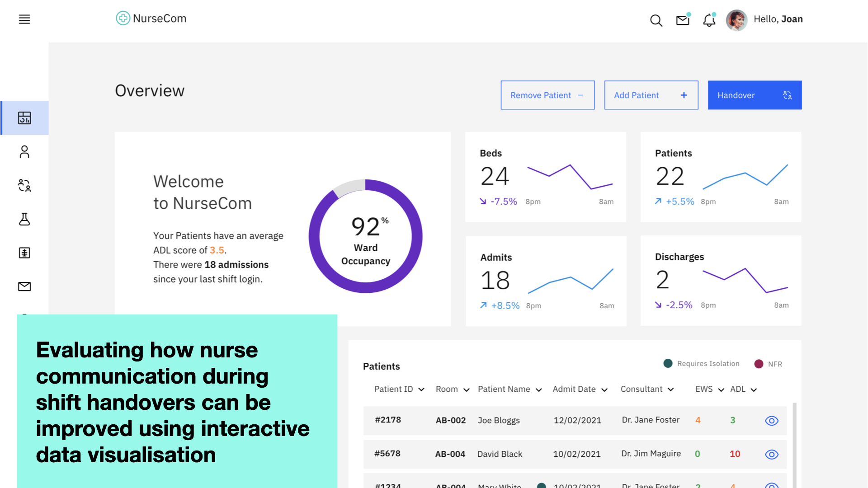Select the dashboard overview sidebar icon

click(x=24, y=118)
